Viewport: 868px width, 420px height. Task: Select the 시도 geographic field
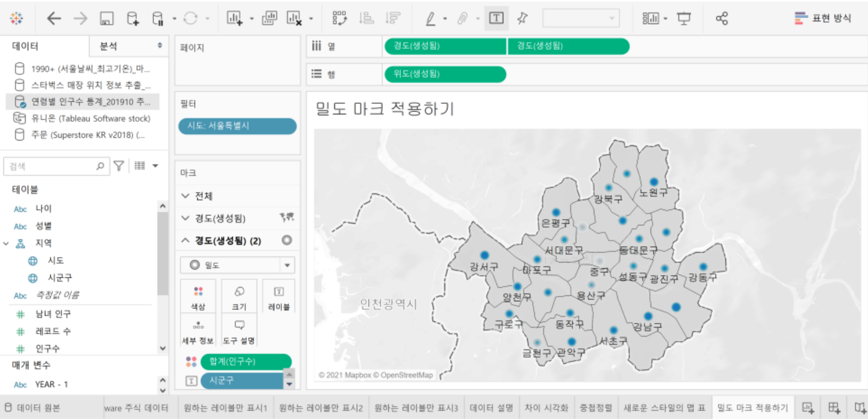(x=55, y=260)
